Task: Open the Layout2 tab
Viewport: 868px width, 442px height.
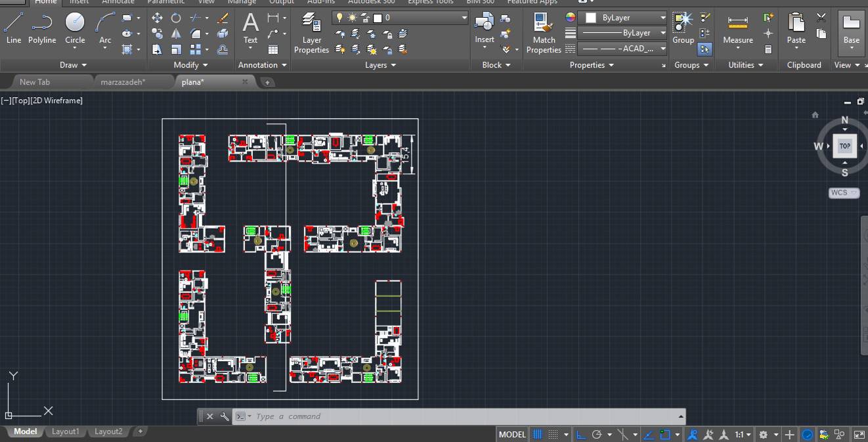Action: pos(108,431)
